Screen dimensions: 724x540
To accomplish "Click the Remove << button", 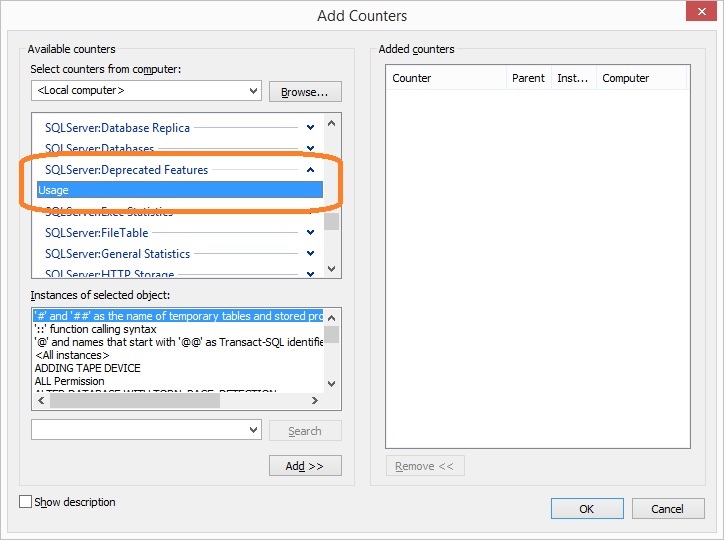I will pyautogui.click(x=425, y=466).
